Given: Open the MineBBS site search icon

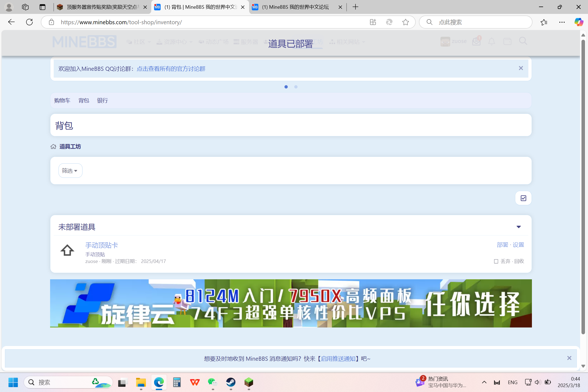Looking at the screenshot, I should point(523,41).
